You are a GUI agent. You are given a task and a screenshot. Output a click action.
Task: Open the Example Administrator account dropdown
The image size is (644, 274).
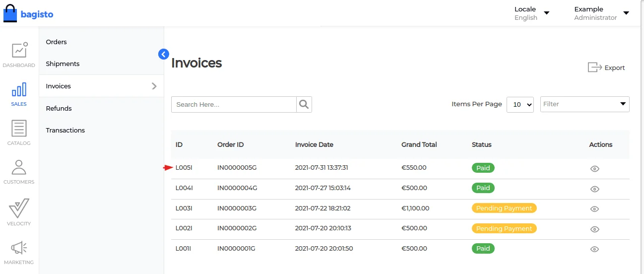tap(601, 13)
